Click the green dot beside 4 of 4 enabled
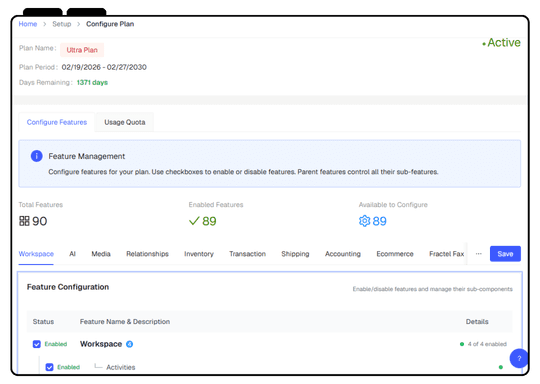This screenshot has height=384, width=540. coord(462,344)
